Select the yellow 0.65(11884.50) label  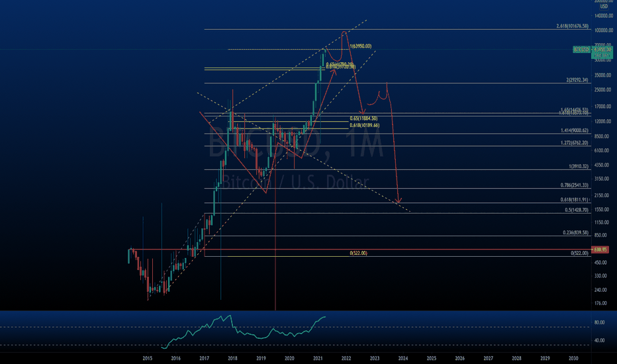(363, 118)
